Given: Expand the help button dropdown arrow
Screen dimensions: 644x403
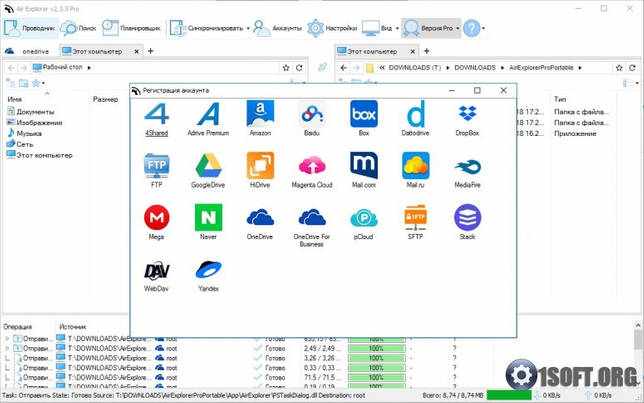Looking at the screenshot, I should click(x=483, y=28).
